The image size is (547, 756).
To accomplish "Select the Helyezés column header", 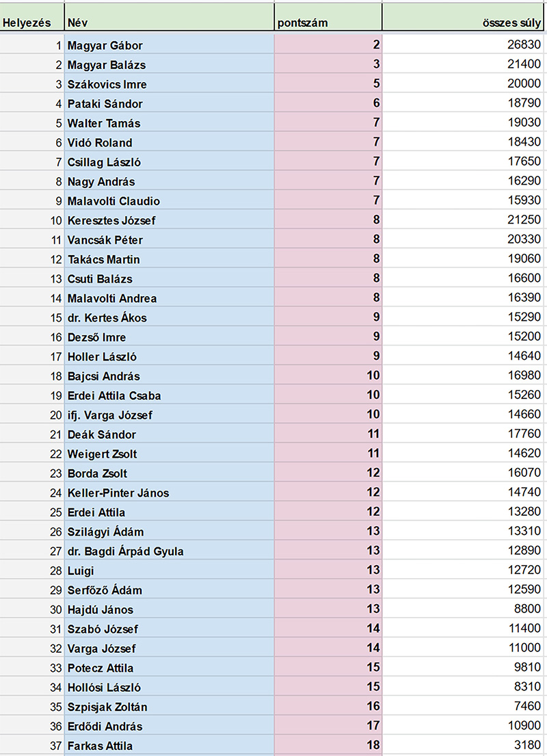I will pos(32,18).
